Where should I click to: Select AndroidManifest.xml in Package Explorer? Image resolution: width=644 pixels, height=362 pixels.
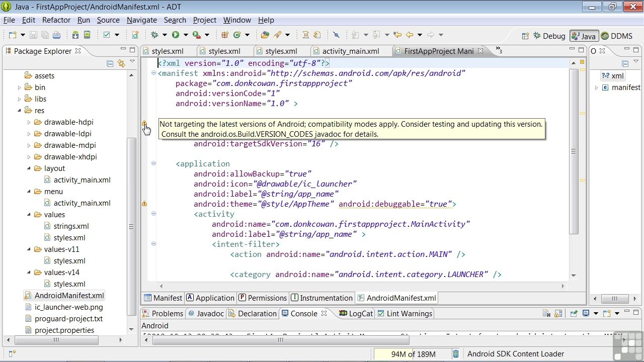tap(69, 296)
